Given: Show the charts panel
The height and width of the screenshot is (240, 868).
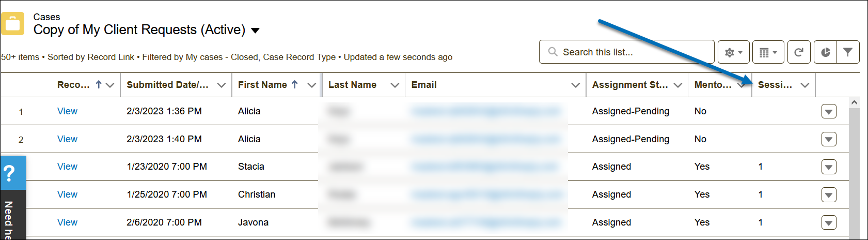Looking at the screenshot, I should click(x=825, y=52).
